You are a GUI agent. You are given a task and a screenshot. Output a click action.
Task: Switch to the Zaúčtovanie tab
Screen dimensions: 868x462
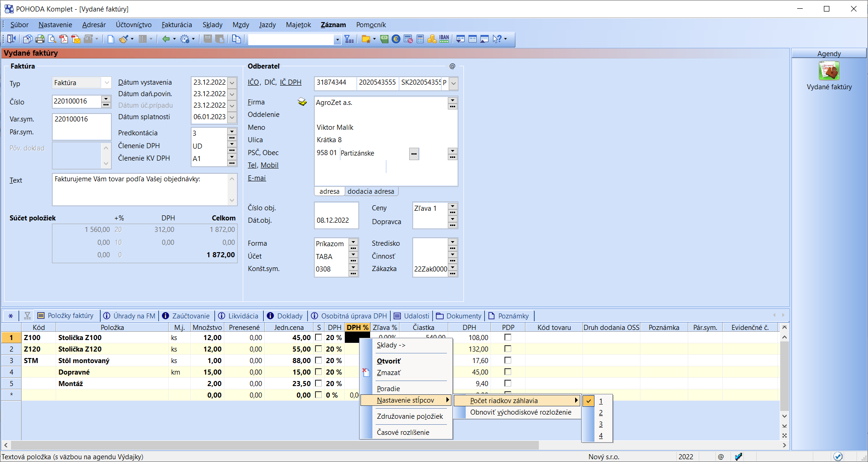pos(190,316)
